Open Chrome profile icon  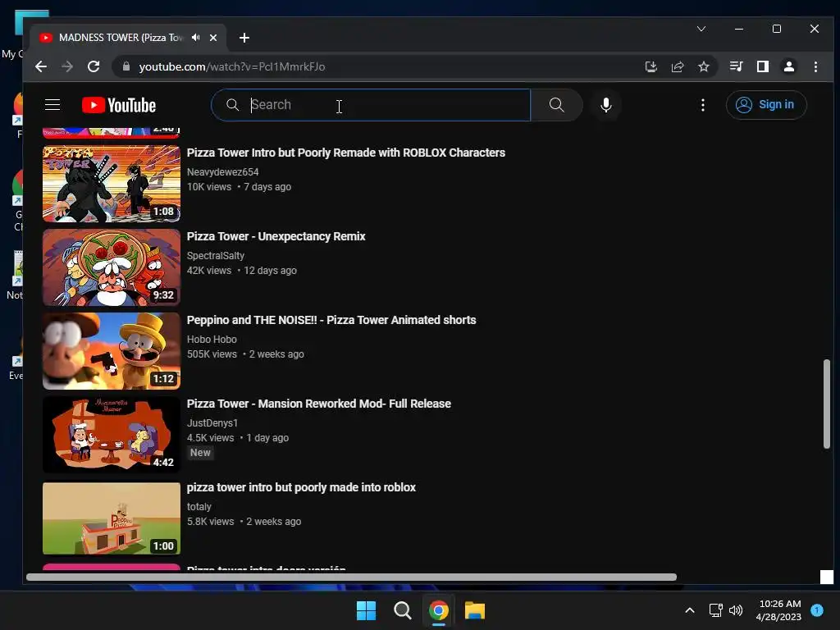click(x=788, y=66)
